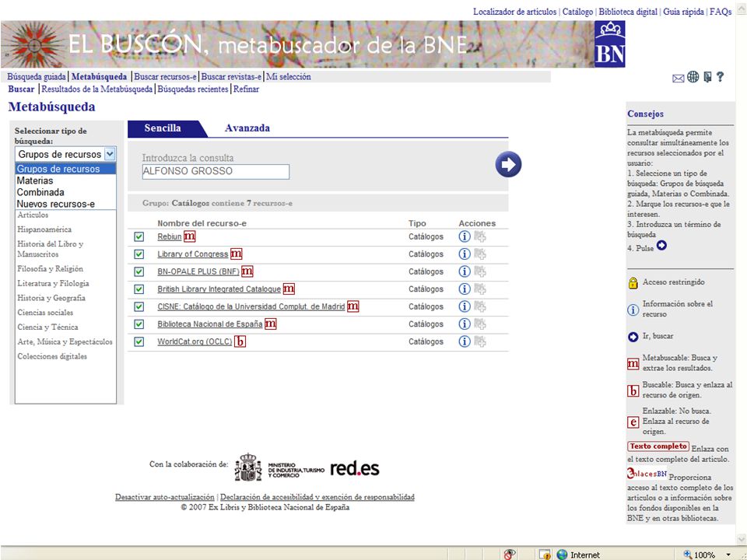747x560 pixels.
Task: Open info icon for BN-OPALE PLUS
Action: pyautogui.click(x=465, y=271)
